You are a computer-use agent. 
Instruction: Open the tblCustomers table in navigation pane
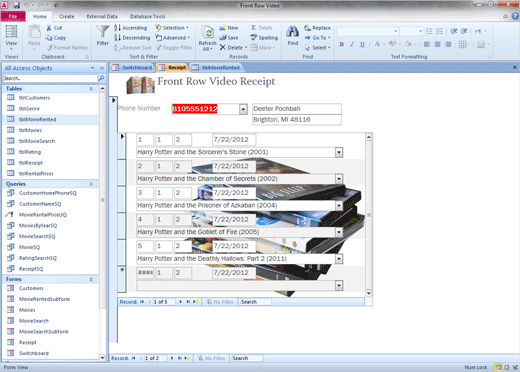(34, 98)
